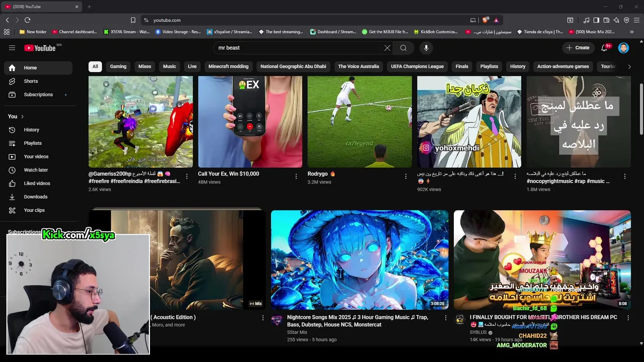
Task: Open Watch later in sidebar
Action: [x=38, y=170]
